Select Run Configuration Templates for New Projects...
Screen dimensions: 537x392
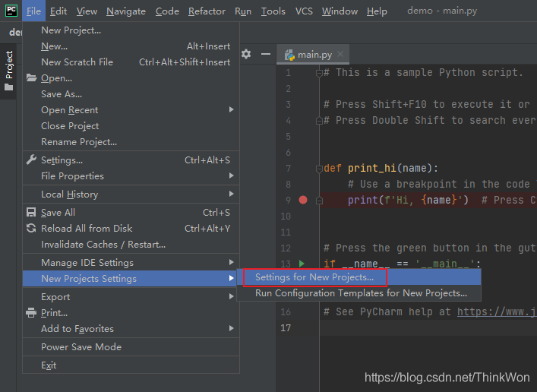(x=361, y=293)
